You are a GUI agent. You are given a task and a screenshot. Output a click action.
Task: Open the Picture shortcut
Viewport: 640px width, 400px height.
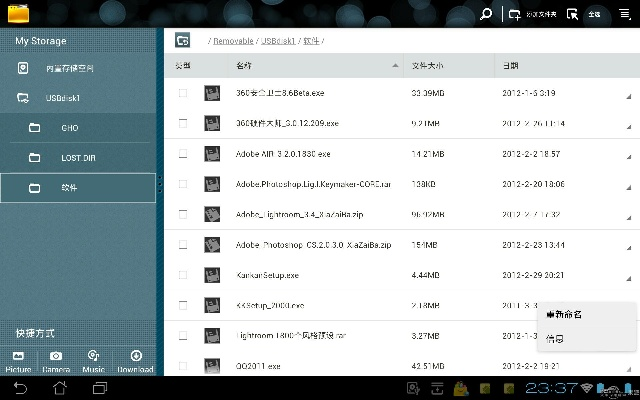point(18,361)
